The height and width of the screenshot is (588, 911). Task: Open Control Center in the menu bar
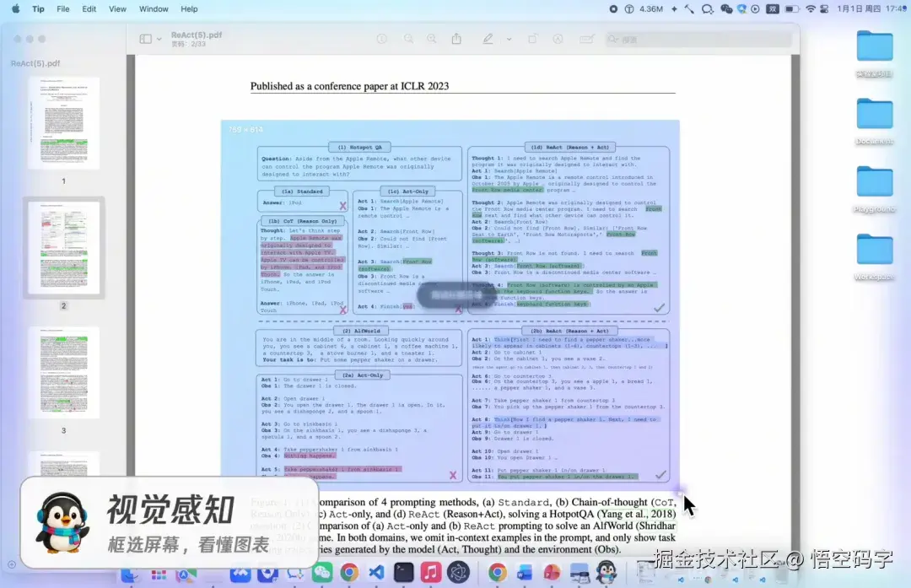click(x=824, y=8)
